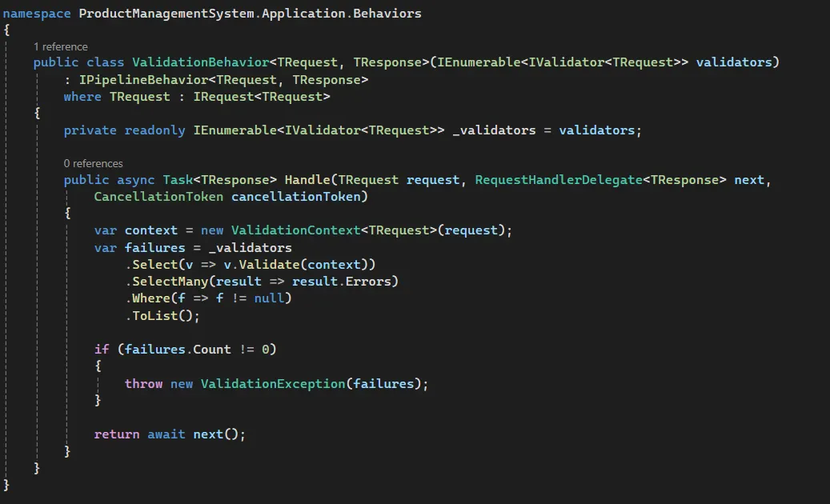
Task: Select the throw keyword
Action: point(143,383)
